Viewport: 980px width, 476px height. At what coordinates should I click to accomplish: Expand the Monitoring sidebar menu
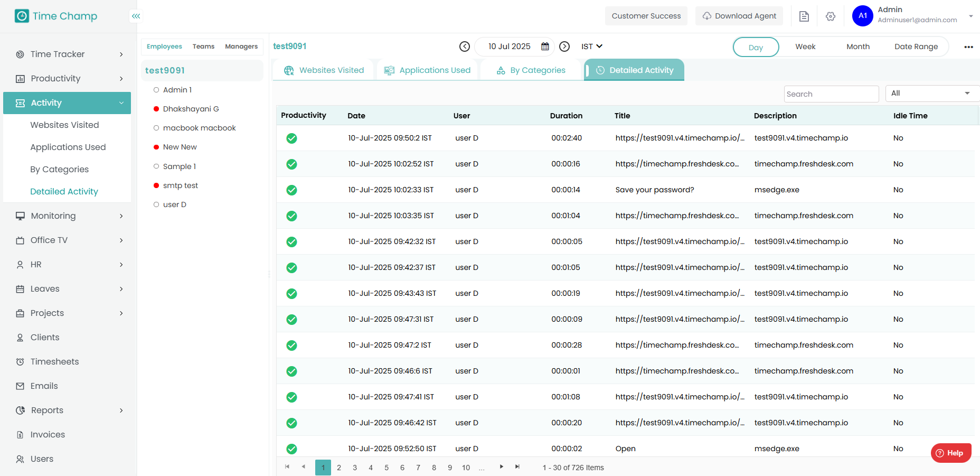tap(69, 216)
